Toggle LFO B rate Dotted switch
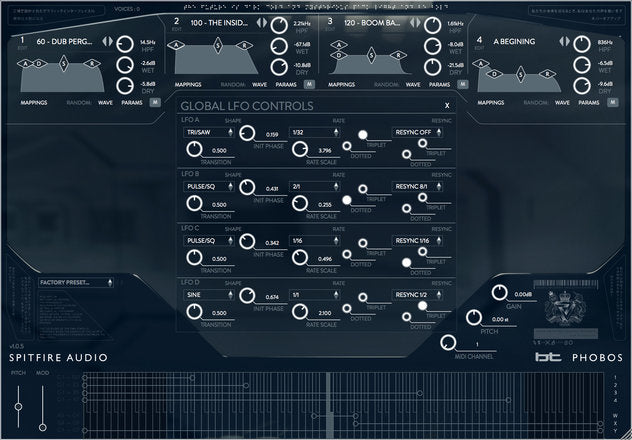632x440 pixels. tap(347, 200)
